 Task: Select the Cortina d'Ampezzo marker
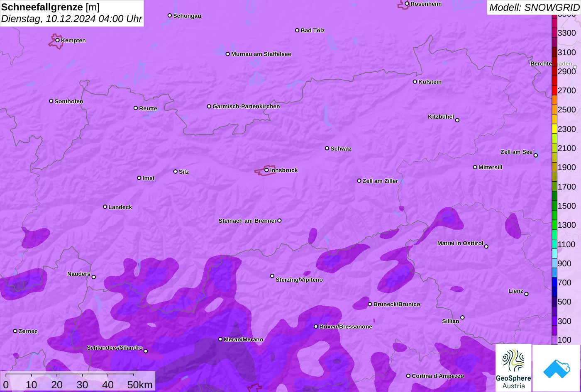[x=408, y=376]
